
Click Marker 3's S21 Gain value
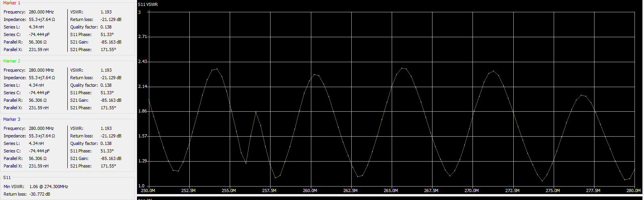tap(111, 158)
